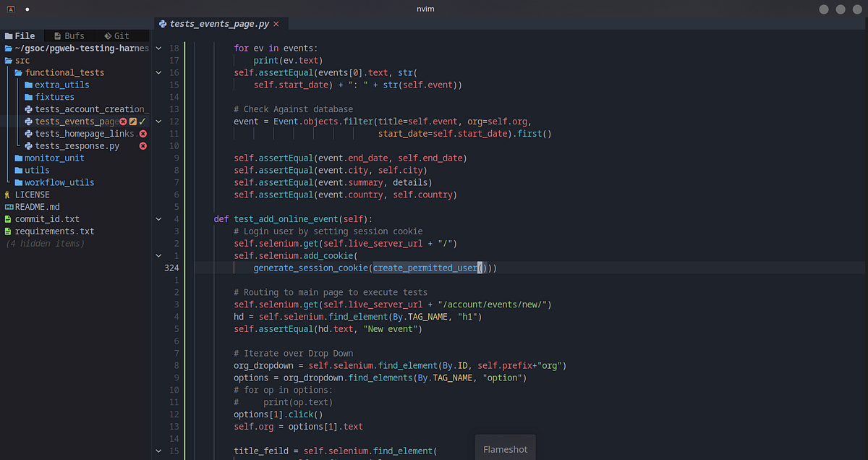Click the pencil modified icon on tests_events_page.py
This screenshot has height=460, width=868.
[133, 122]
